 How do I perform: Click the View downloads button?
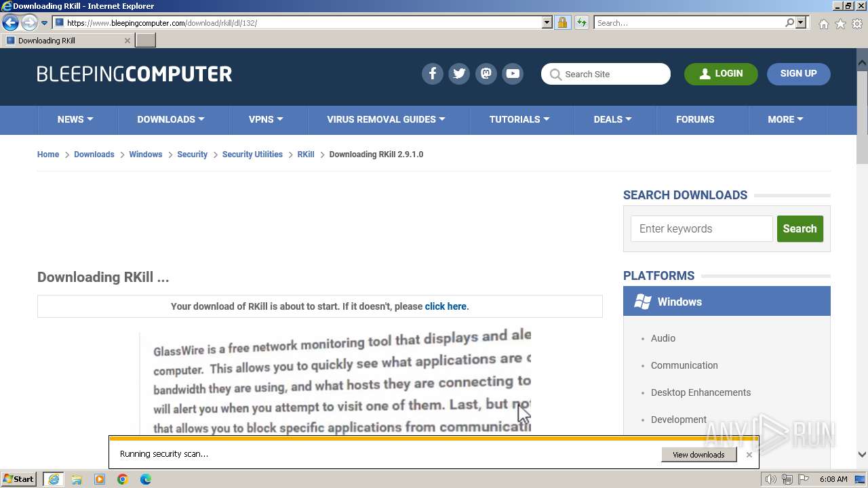pos(698,455)
